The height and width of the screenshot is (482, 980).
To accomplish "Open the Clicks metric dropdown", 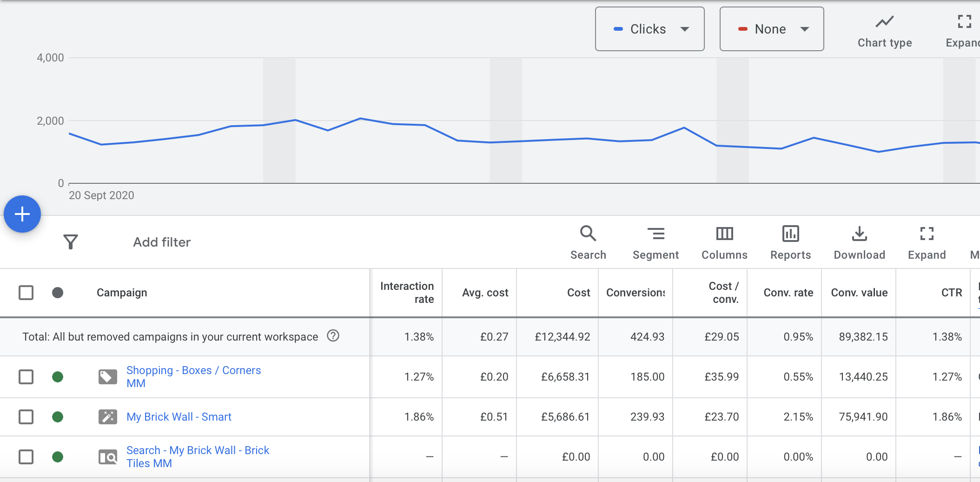I will click(x=649, y=29).
